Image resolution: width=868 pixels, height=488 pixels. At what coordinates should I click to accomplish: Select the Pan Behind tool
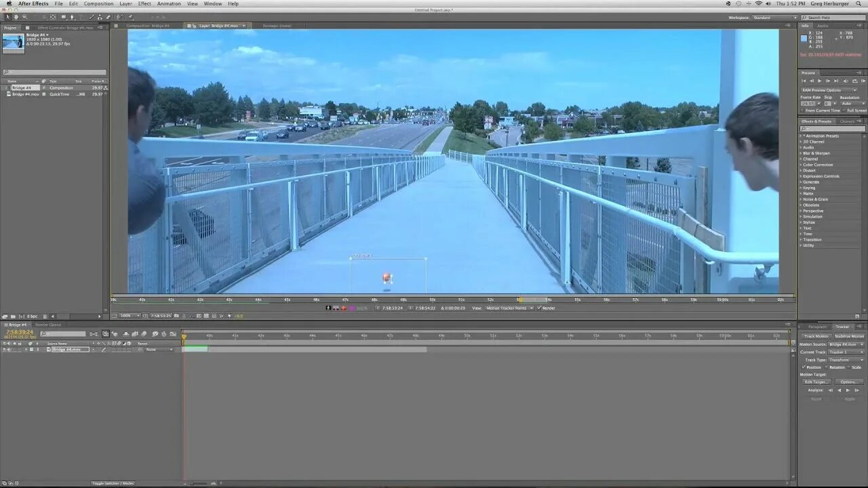click(x=53, y=17)
